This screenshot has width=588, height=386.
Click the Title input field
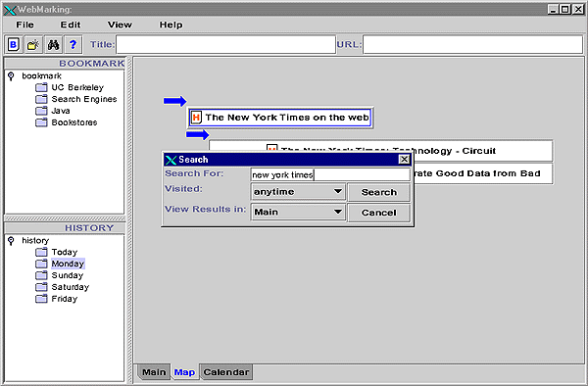225,45
